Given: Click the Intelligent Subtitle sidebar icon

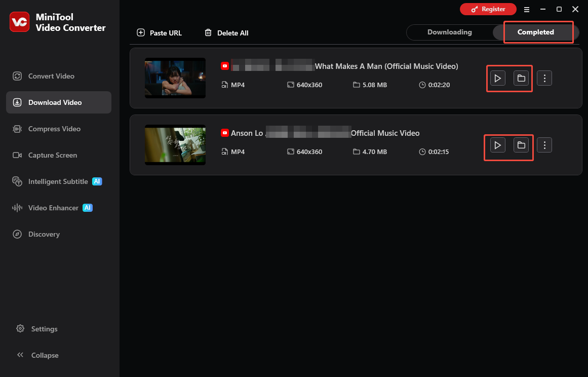Looking at the screenshot, I should [x=17, y=181].
